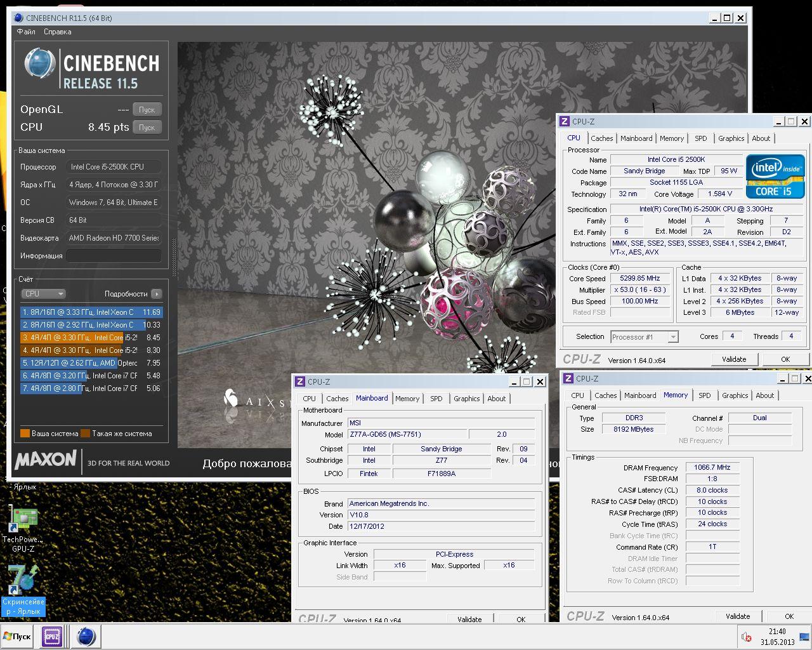Switch to Graphics tab in CPU-Z processor window
This screenshot has width=812, height=650.
coord(731,138)
